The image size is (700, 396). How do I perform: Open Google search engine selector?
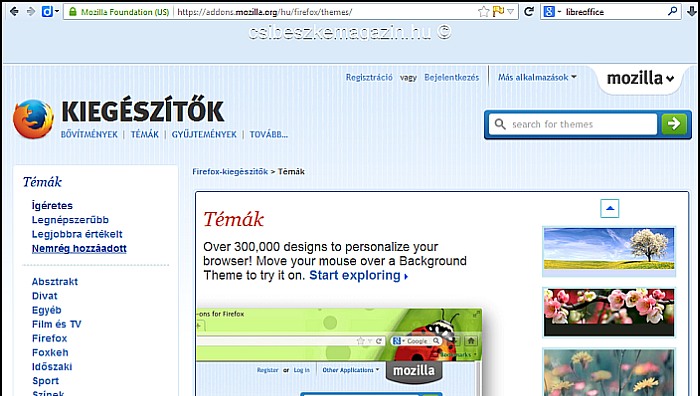[552, 12]
